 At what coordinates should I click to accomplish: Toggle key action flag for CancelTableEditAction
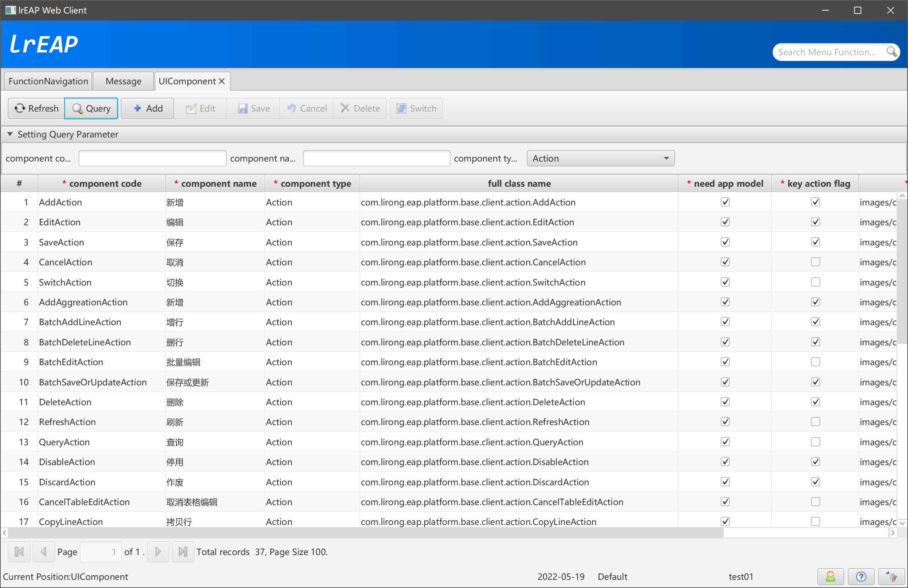pos(815,502)
